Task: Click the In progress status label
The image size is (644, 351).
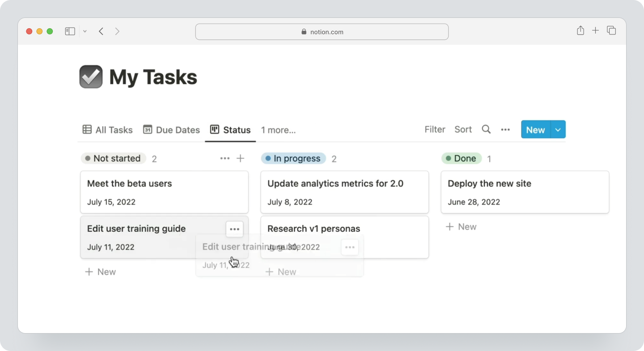Action: click(x=293, y=158)
